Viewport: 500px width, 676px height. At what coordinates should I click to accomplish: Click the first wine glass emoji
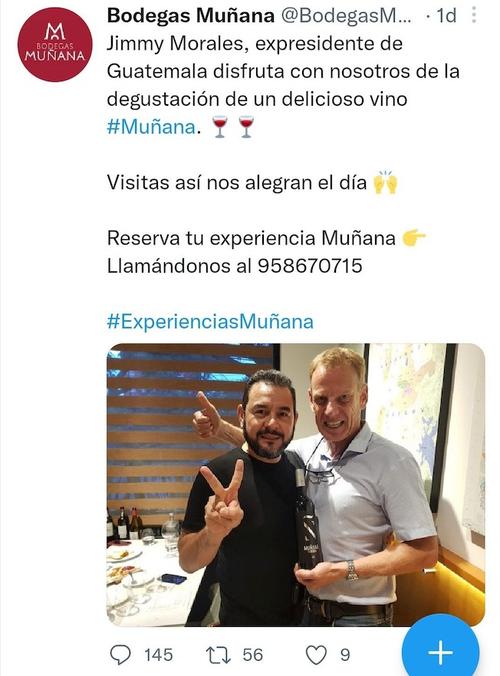click(220, 127)
